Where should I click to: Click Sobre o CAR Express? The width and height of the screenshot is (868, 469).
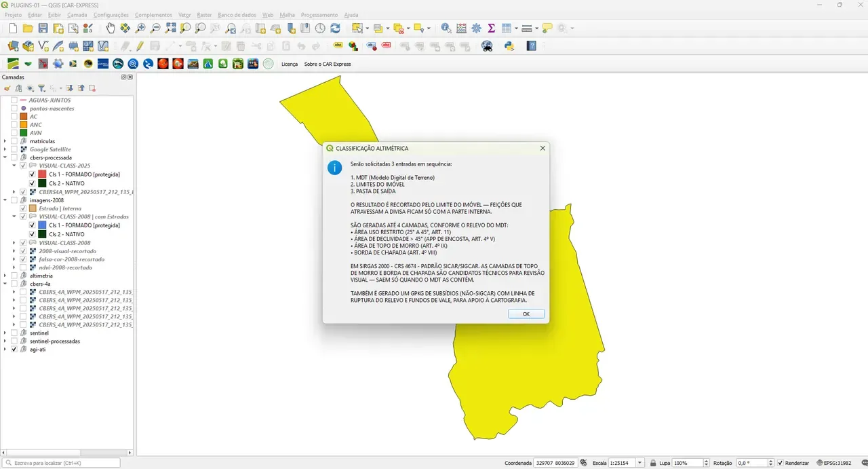(328, 64)
